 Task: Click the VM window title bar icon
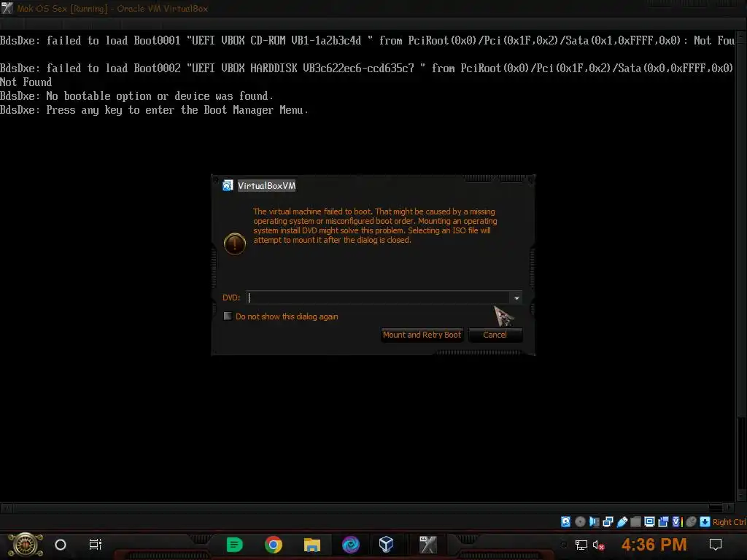[x=7, y=8]
